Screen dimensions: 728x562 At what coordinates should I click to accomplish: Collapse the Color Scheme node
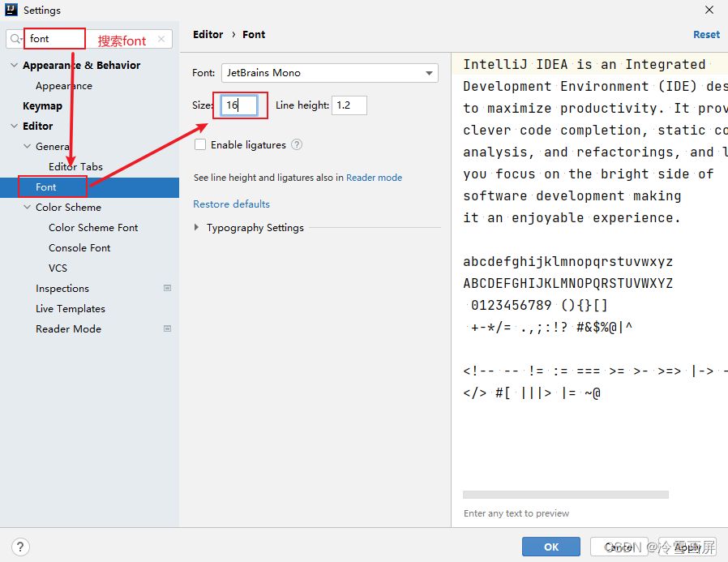[28, 207]
